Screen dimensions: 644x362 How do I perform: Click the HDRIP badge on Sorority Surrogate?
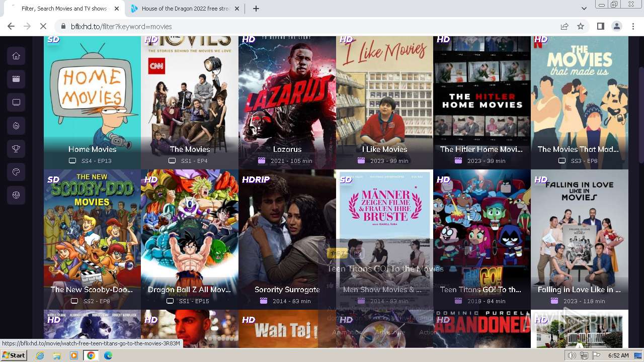click(256, 179)
